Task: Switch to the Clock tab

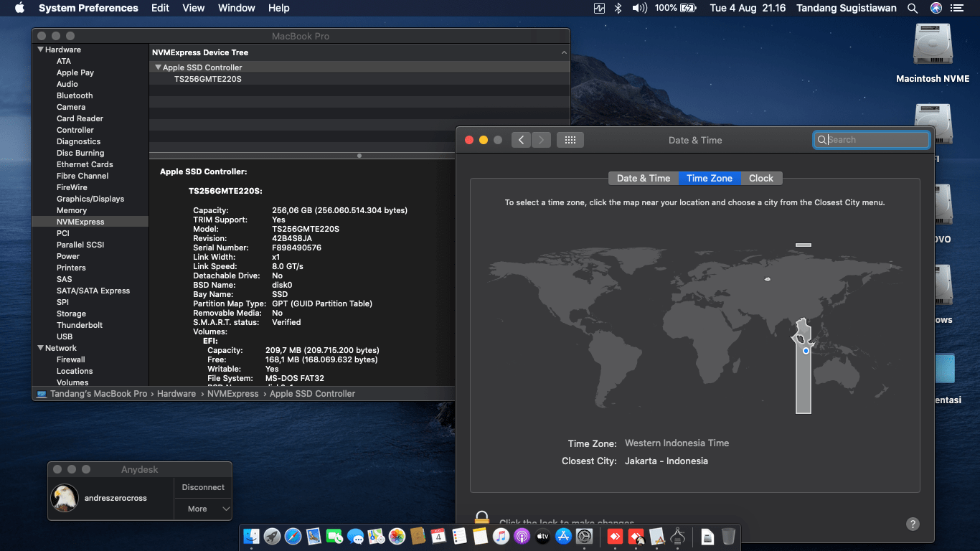Action: pyautogui.click(x=761, y=178)
